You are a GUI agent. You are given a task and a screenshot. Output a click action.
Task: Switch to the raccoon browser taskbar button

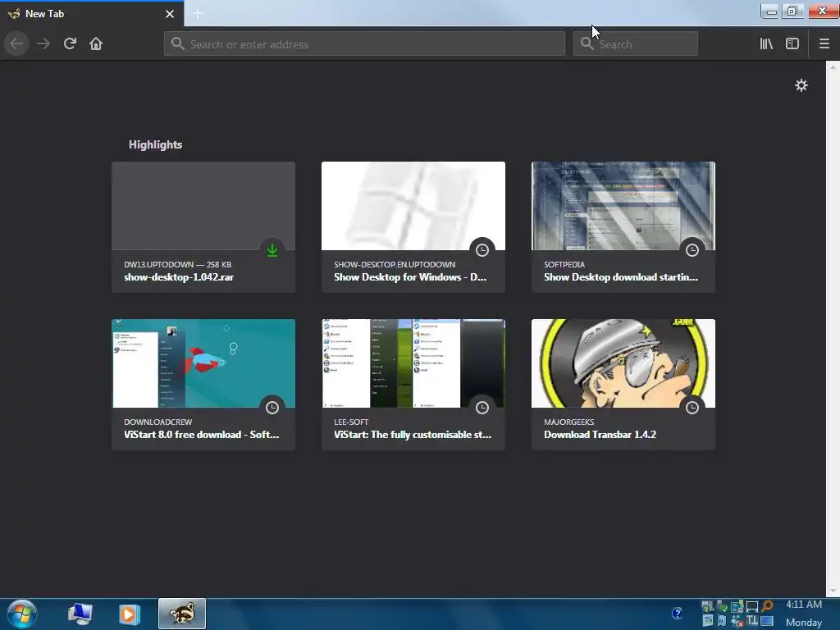tap(182, 614)
